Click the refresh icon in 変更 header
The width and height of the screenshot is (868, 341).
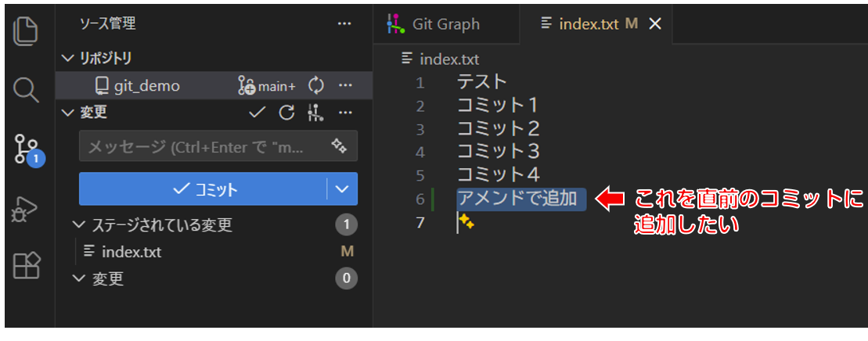coord(286,113)
